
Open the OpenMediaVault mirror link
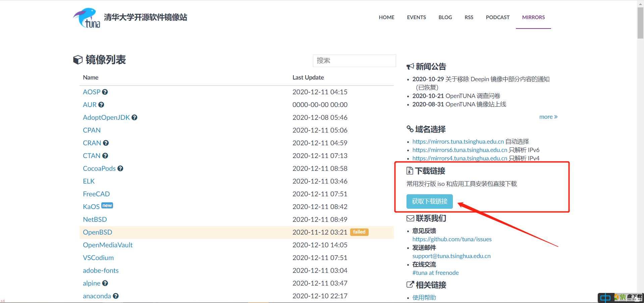click(x=108, y=245)
